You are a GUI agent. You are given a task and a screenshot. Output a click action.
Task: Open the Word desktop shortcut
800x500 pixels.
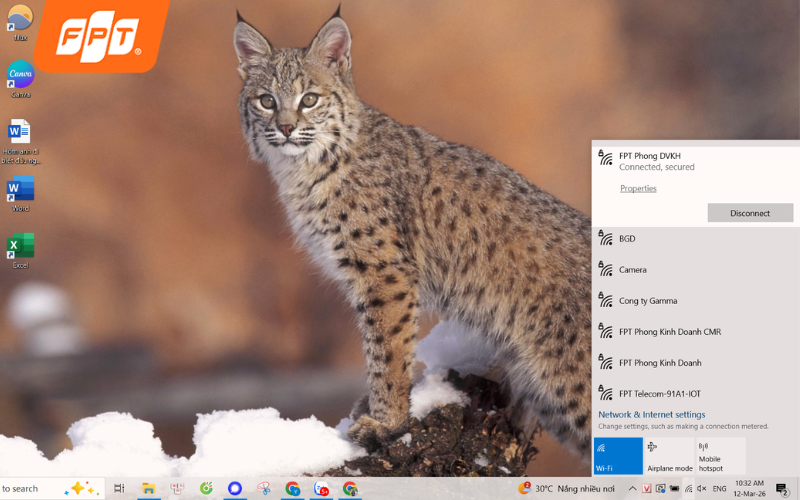pos(20,190)
